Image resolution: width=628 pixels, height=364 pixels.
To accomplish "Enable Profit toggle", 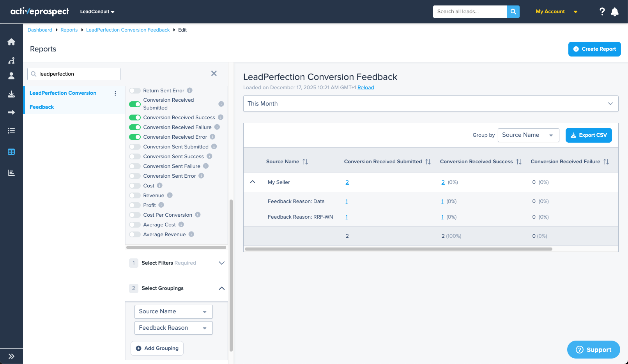I will pyautogui.click(x=135, y=205).
